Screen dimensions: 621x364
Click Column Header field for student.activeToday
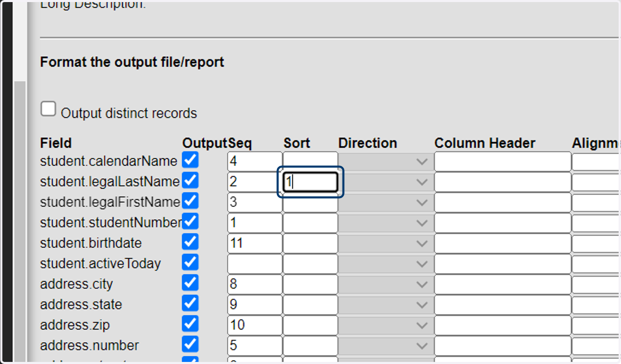[502, 264]
